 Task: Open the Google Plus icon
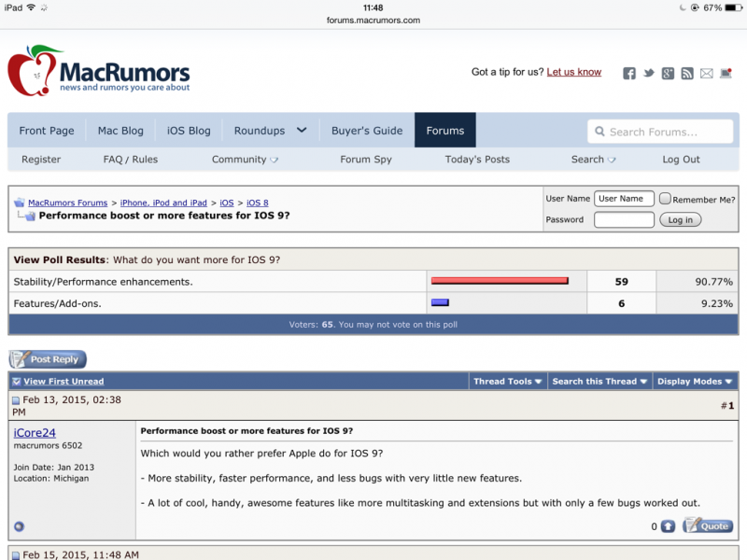tap(668, 74)
